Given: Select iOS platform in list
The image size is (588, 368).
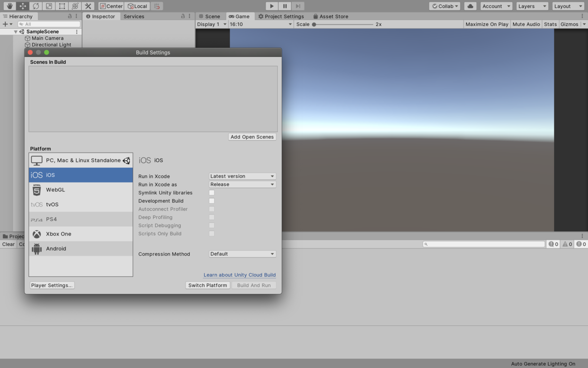Looking at the screenshot, I should (x=81, y=175).
